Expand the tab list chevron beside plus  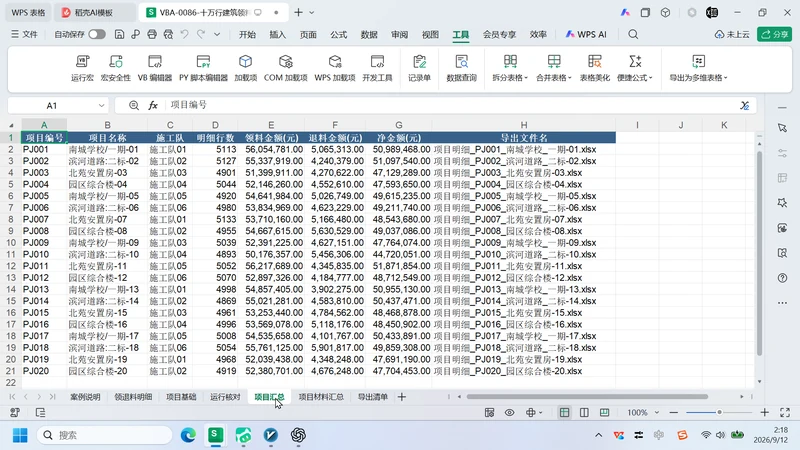(312, 12)
